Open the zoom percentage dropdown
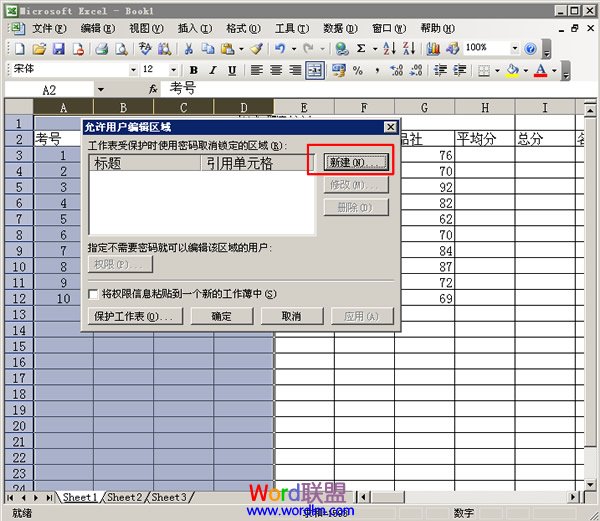 (515, 48)
